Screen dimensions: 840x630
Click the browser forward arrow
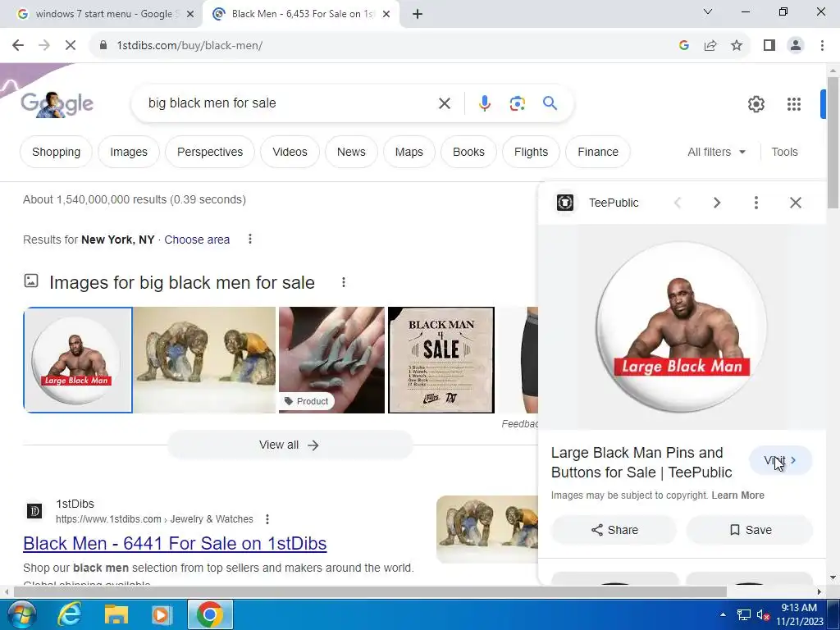click(x=44, y=46)
